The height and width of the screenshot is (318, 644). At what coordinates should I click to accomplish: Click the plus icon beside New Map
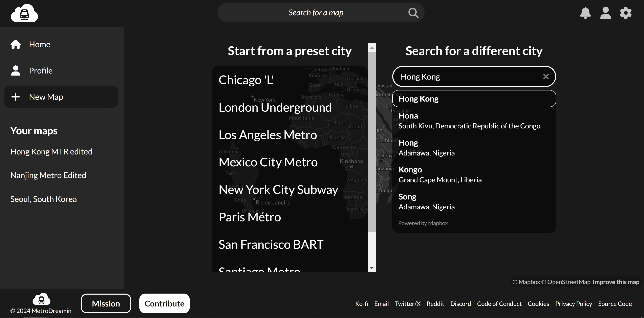point(16,97)
